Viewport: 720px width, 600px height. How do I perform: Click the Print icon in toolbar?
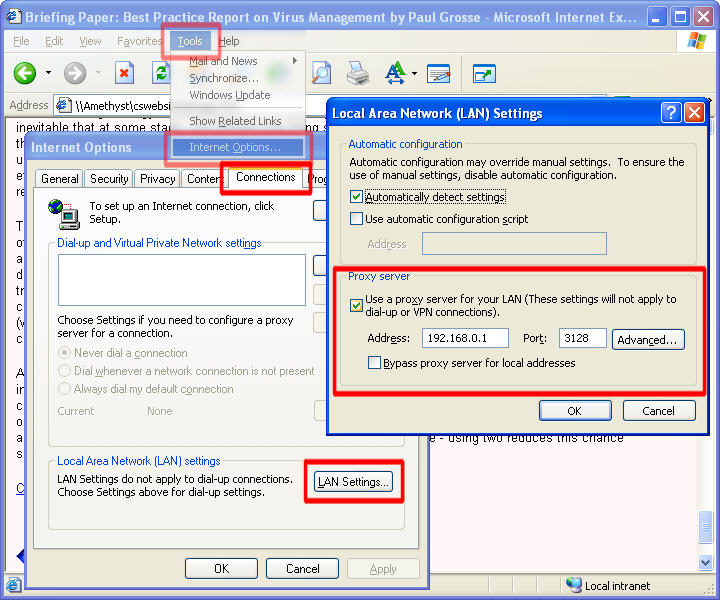[358, 73]
